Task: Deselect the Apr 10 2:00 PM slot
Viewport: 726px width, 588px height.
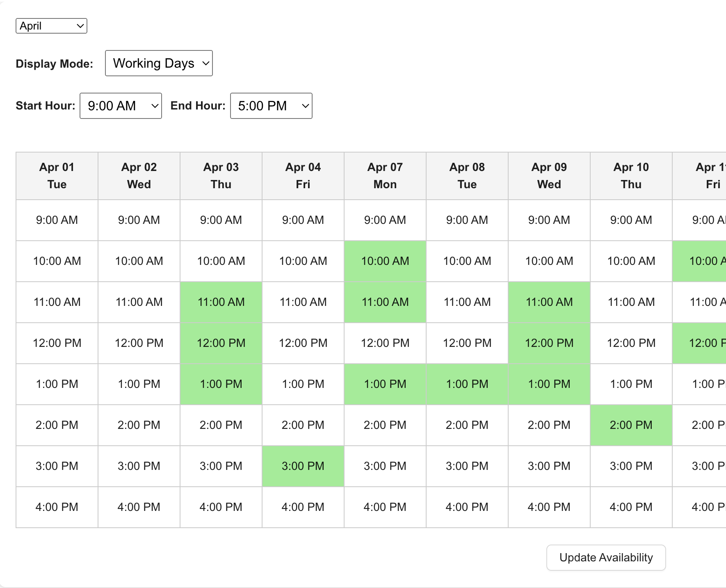Action: (x=631, y=425)
